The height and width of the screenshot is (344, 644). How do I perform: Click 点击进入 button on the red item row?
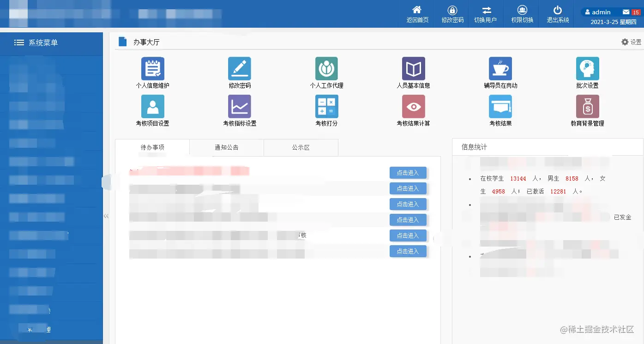pyautogui.click(x=408, y=173)
